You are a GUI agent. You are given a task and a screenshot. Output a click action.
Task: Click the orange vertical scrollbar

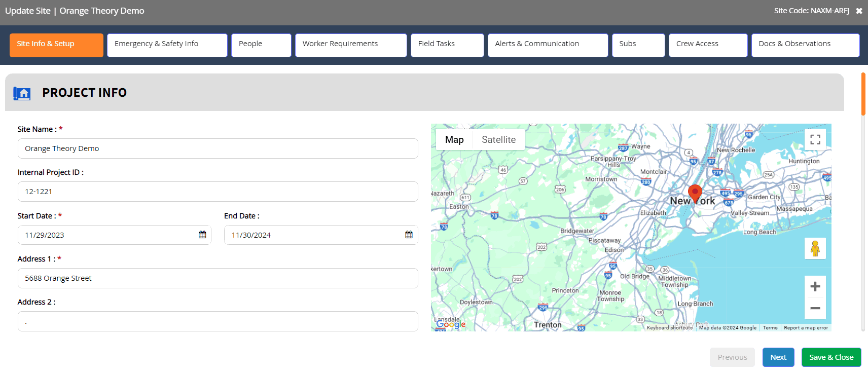(863, 94)
